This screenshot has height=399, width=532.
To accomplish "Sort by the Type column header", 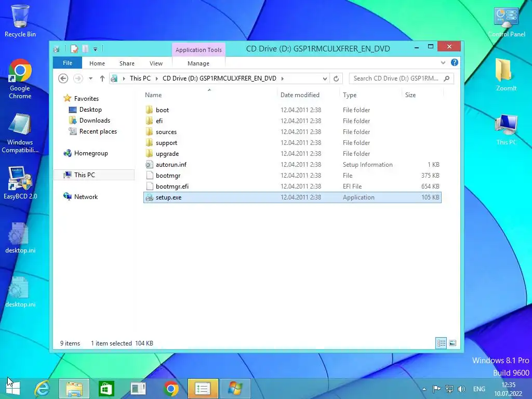I will 370,95.
